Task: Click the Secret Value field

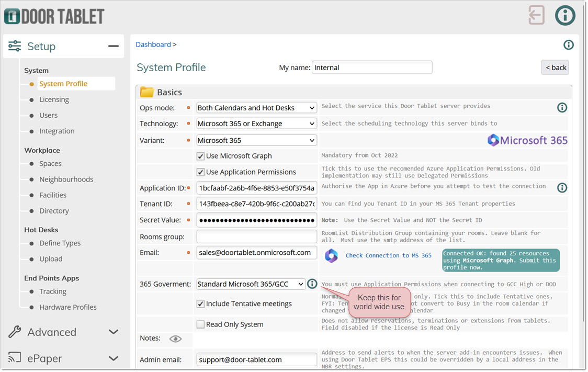Action: coord(256,220)
